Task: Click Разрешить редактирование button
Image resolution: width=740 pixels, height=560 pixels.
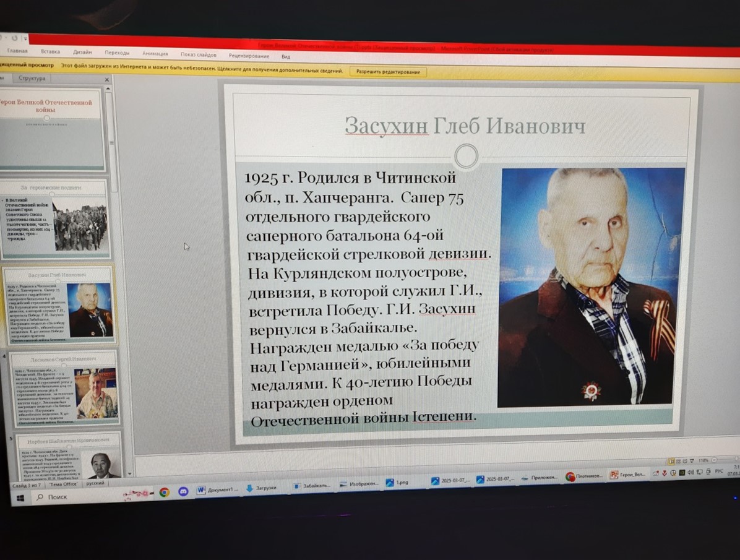Action: (388, 72)
